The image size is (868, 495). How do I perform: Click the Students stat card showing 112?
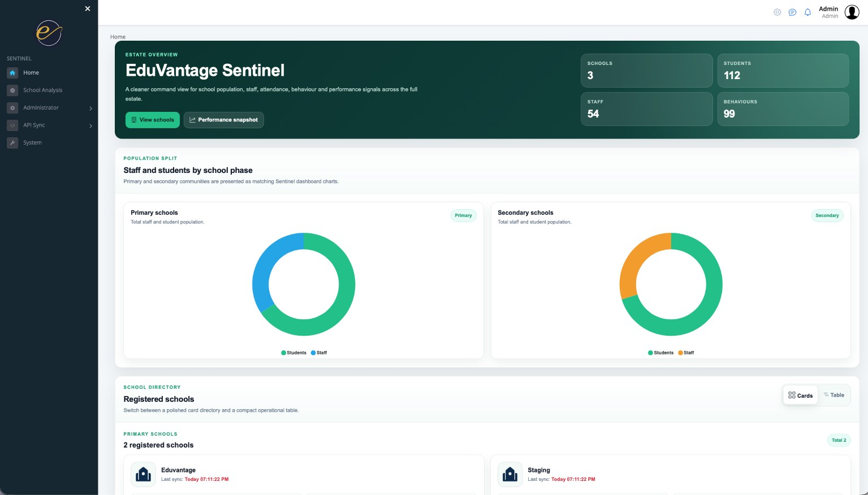(783, 71)
